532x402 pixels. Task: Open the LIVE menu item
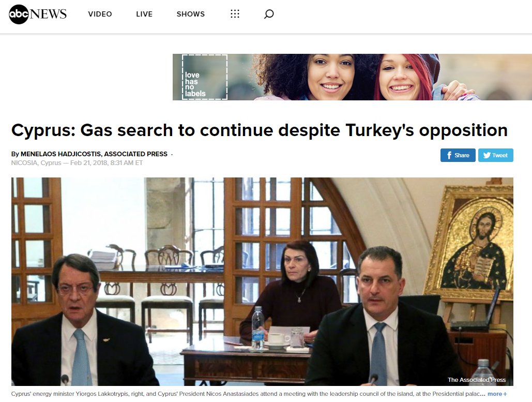click(144, 14)
